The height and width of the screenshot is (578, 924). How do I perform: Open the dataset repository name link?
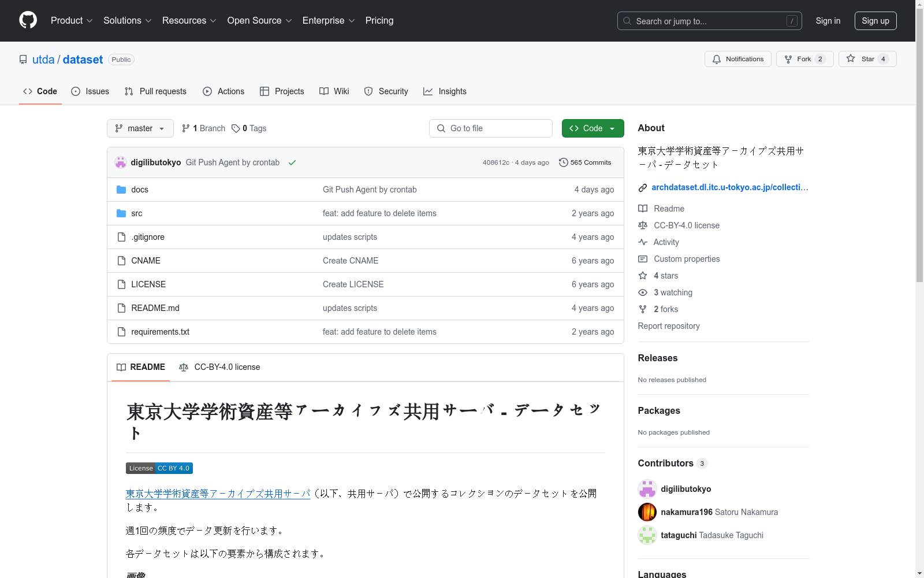point(83,60)
